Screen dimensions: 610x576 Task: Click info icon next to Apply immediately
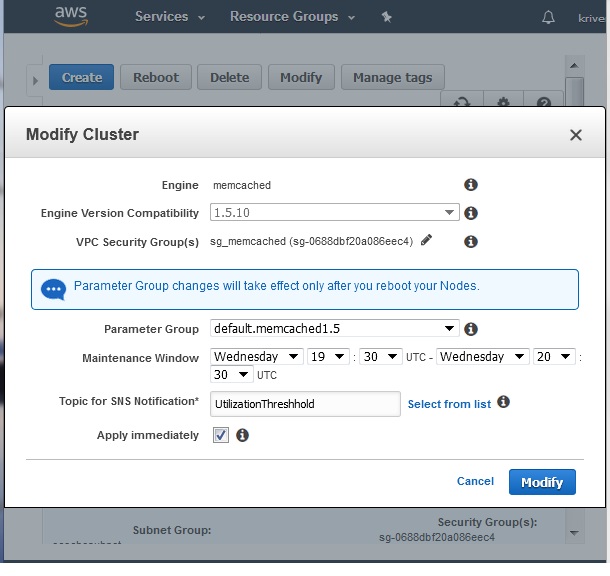pyautogui.click(x=242, y=435)
